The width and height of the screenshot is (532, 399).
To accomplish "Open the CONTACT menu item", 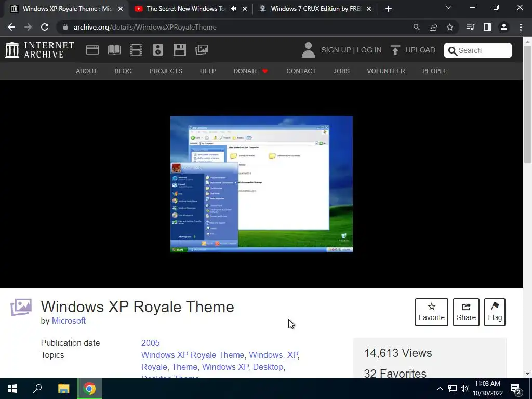I will pyautogui.click(x=301, y=71).
